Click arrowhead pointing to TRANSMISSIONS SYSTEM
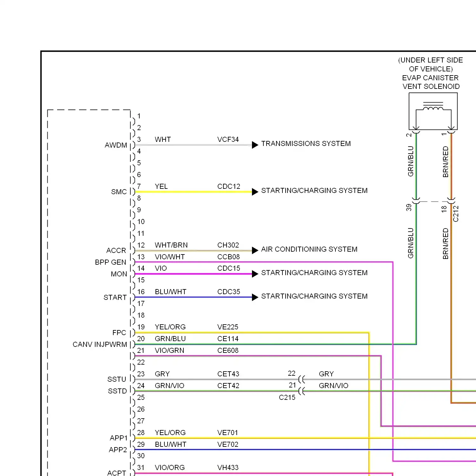 coord(255,145)
